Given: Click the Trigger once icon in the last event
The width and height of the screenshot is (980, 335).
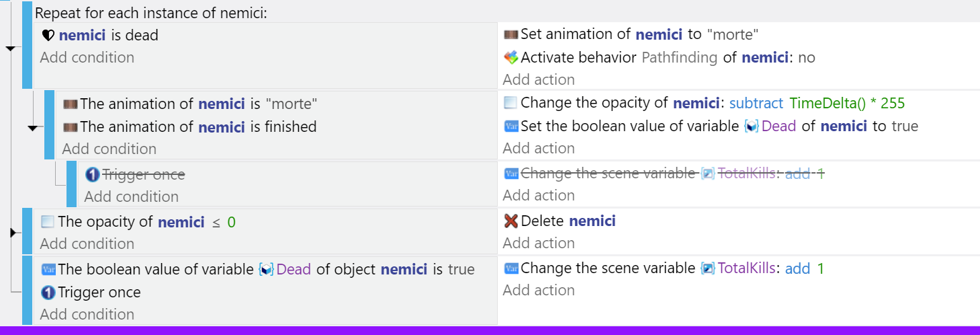Looking at the screenshot, I should pyautogui.click(x=48, y=292).
